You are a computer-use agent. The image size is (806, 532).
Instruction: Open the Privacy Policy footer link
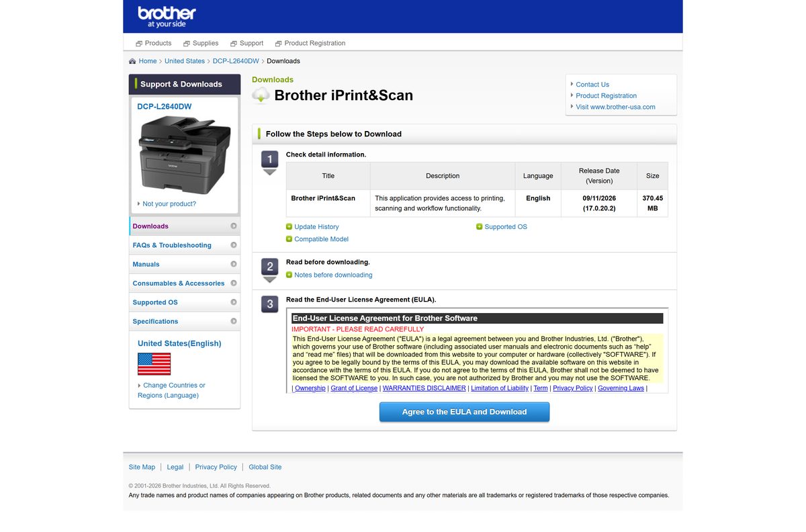click(x=216, y=467)
